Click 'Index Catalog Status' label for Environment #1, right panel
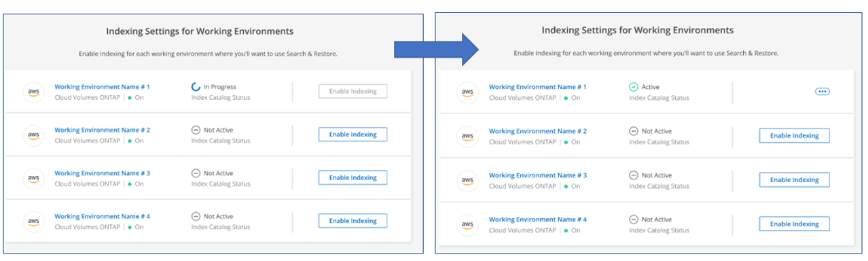The width and height of the screenshot is (868, 261). point(659,98)
